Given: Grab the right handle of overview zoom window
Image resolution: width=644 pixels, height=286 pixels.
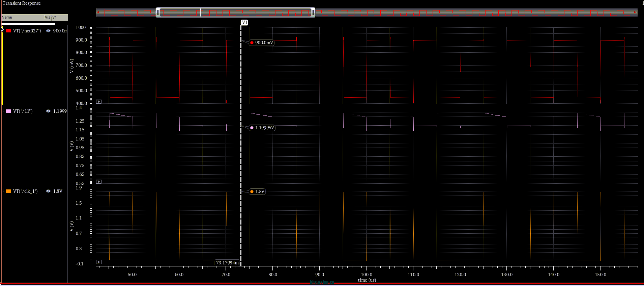Looking at the screenshot, I should click(313, 12).
